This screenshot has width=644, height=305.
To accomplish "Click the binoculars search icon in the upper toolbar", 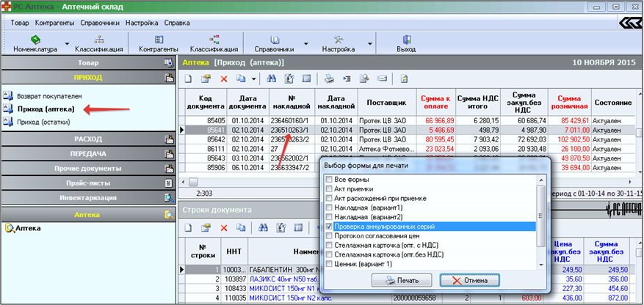I will point(272,78).
